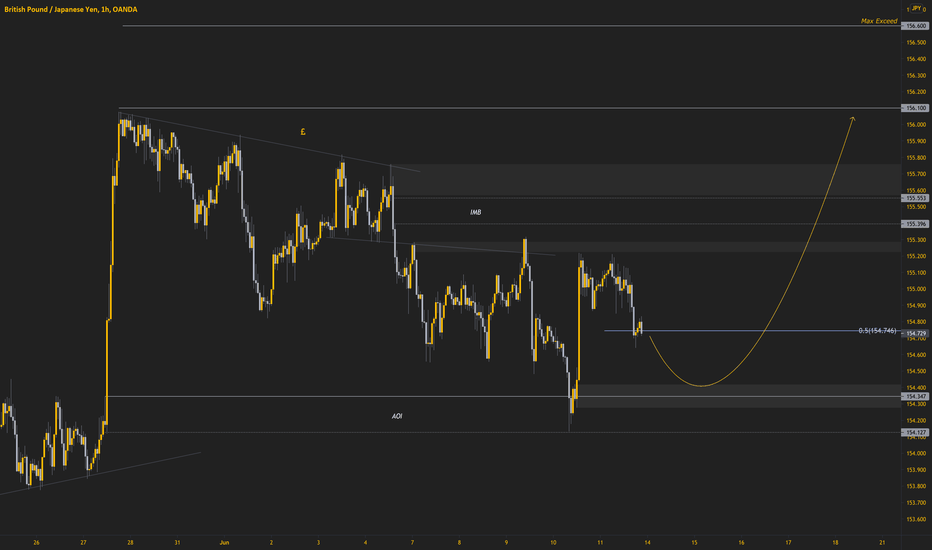The height and width of the screenshot is (550, 932).
Task: Click the 0.5(154.746) Fibonacci label
Action: [x=877, y=331]
